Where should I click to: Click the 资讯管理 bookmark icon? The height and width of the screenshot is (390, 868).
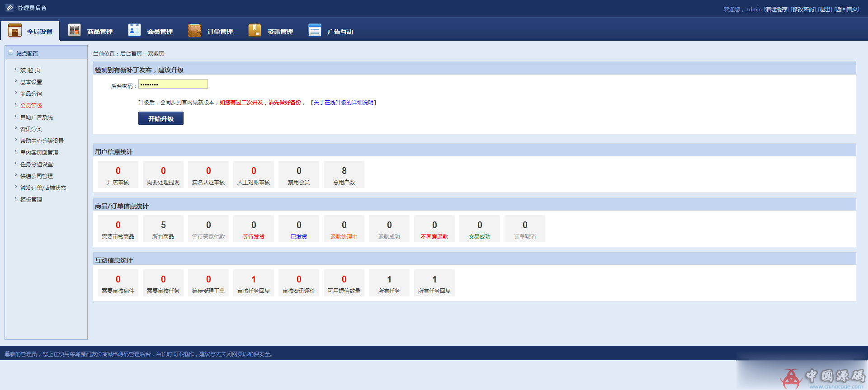coord(255,30)
